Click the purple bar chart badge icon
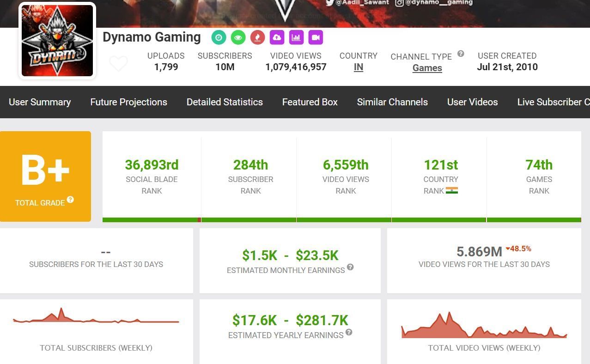590x364 pixels. click(296, 37)
